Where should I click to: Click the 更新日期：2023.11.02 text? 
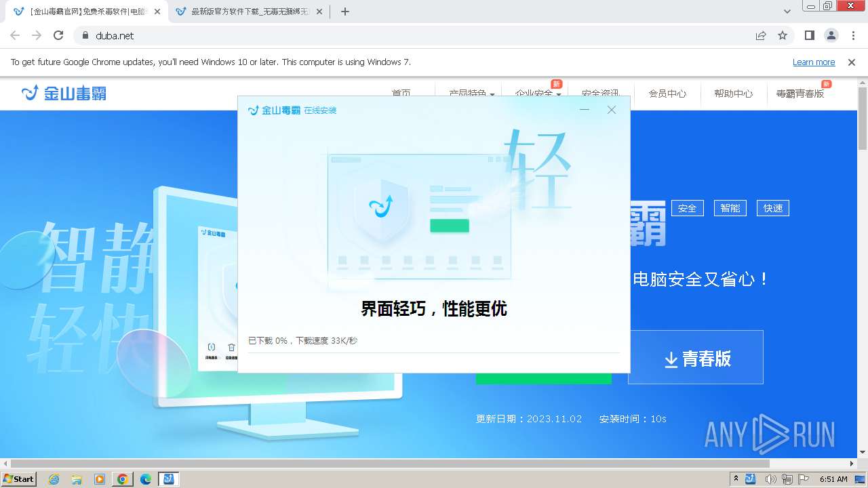[529, 419]
